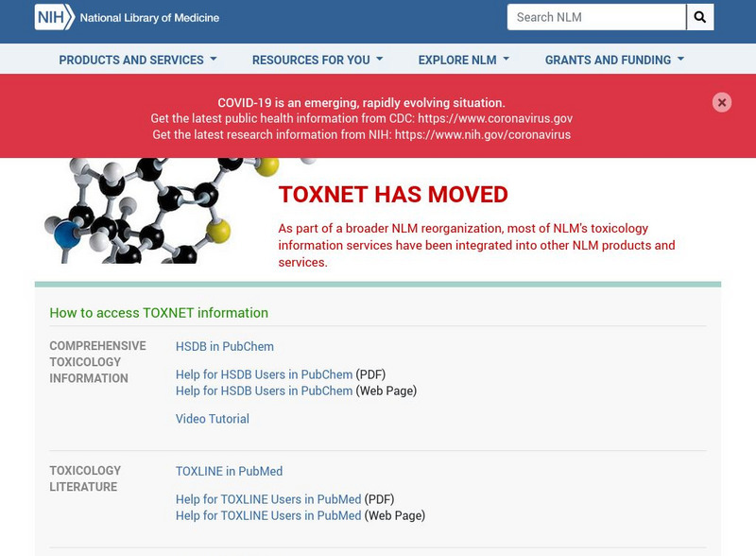The width and height of the screenshot is (756, 556).
Task: Click the How to access TOXNET information heading
Action: (x=159, y=313)
